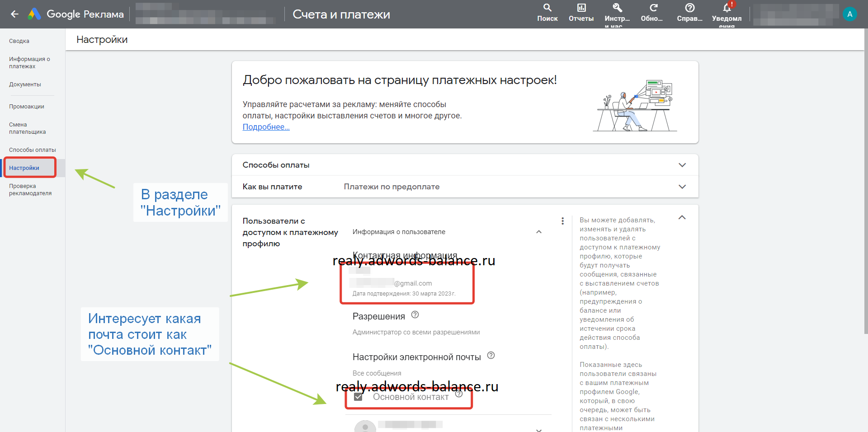Open Tools and settings wrench icon
The width and height of the screenshot is (868, 432).
(x=617, y=8)
